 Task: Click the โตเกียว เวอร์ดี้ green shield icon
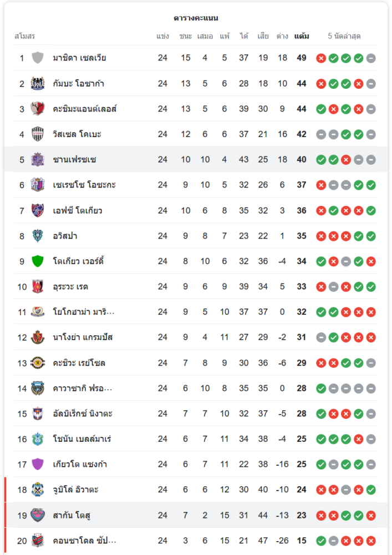[x=38, y=261]
